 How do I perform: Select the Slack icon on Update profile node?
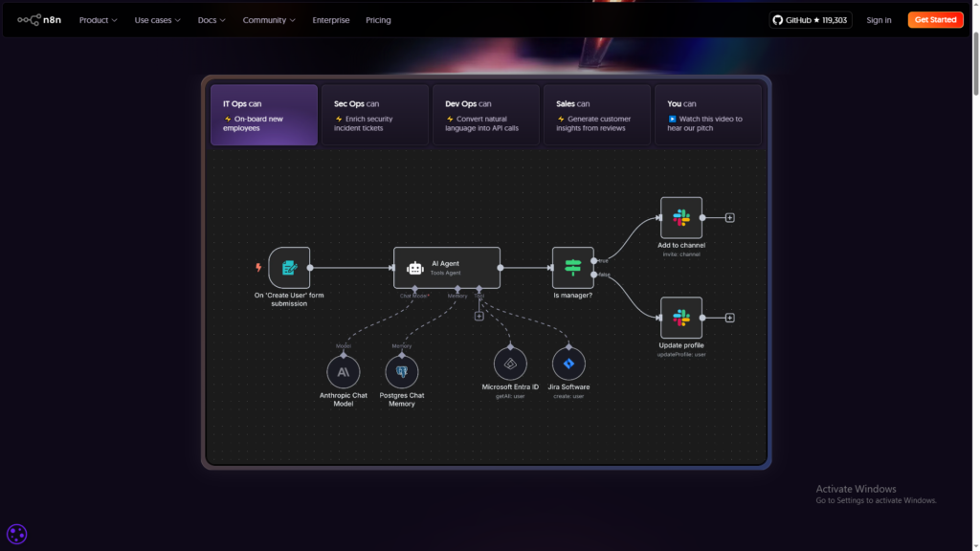pyautogui.click(x=680, y=317)
